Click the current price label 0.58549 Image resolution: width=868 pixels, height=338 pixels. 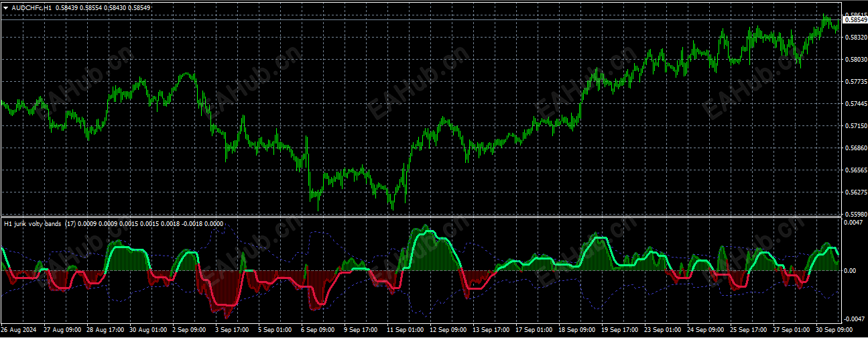click(x=855, y=20)
